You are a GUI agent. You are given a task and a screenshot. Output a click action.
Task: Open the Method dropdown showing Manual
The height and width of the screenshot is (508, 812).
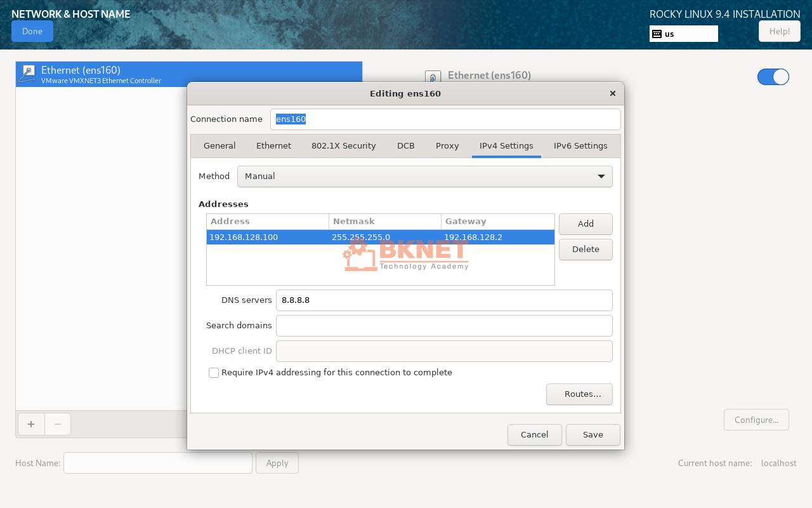click(424, 176)
